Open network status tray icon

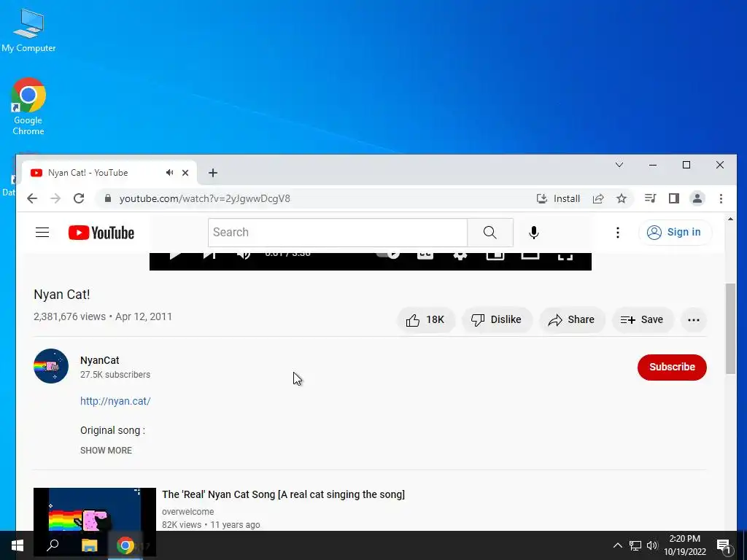click(635, 545)
